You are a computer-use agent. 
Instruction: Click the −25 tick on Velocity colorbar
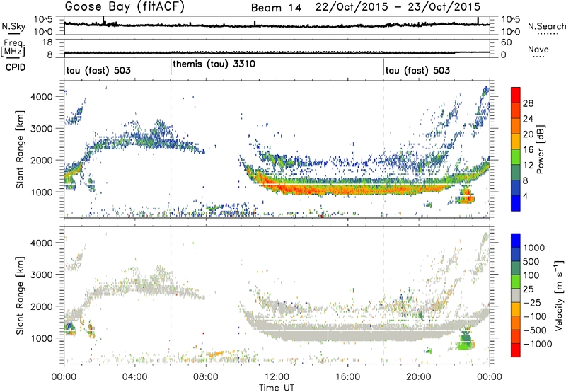pyautogui.click(x=532, y=302)
